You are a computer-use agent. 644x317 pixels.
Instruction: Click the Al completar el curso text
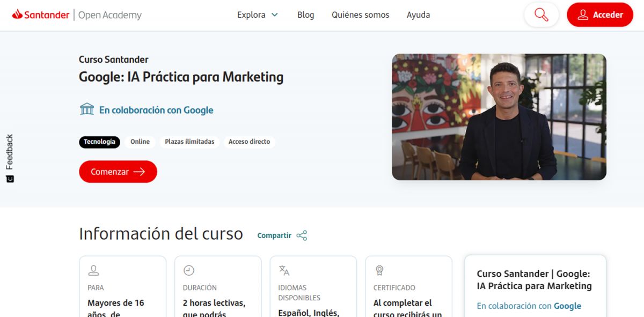[x=408, y=307]
